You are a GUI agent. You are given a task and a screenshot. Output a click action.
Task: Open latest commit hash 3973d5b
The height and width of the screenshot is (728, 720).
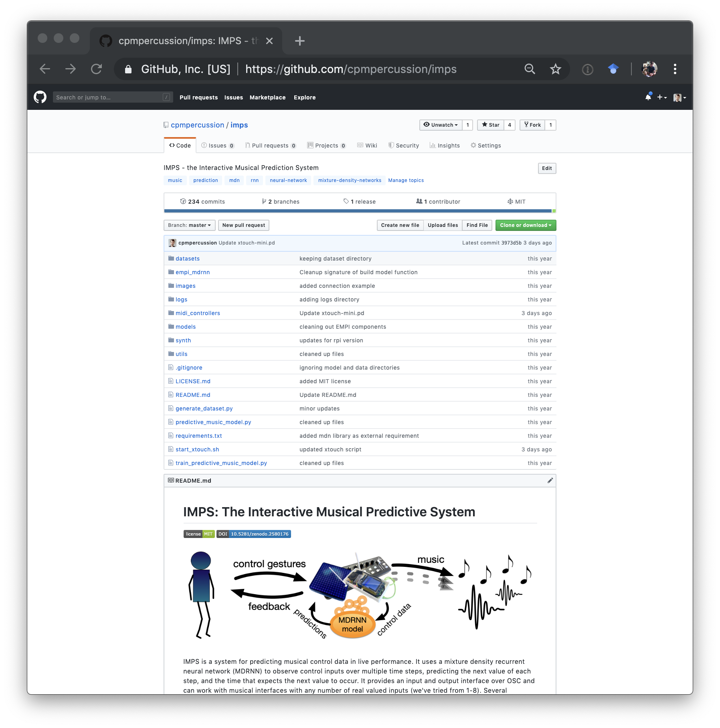(511, 243)
